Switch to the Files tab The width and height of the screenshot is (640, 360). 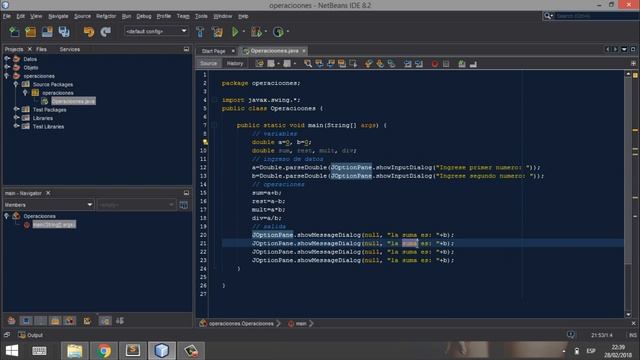tap(41, 49)
